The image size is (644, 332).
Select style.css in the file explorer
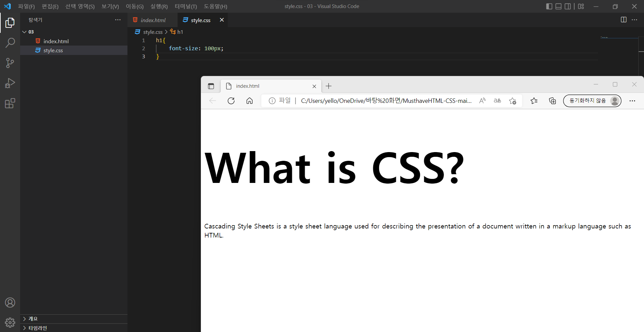pos(74,50)
